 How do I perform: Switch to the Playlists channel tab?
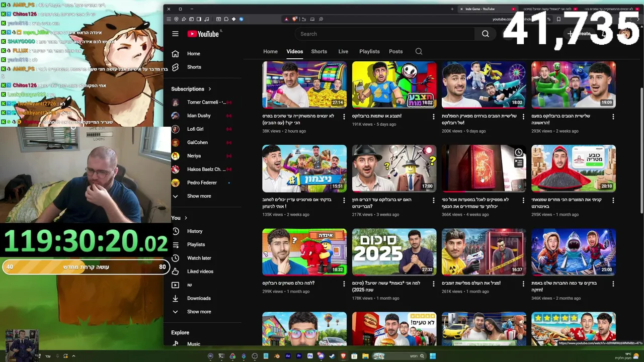369,51
